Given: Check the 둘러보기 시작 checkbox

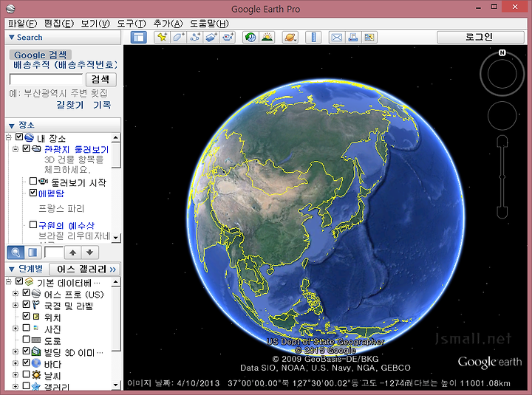Looking at the screenshot, I should (33, 181).
